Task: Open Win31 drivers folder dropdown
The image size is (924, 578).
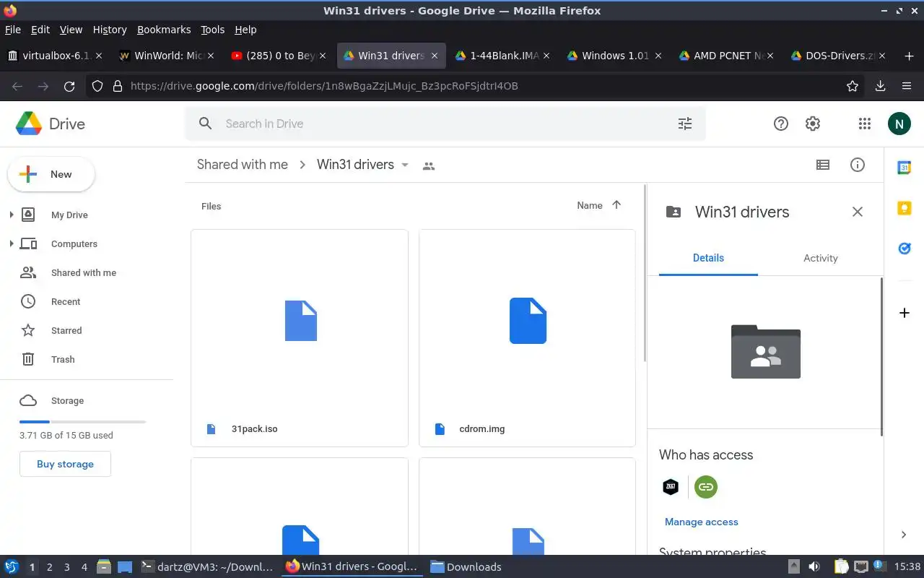Action: [x=405, y=165]
